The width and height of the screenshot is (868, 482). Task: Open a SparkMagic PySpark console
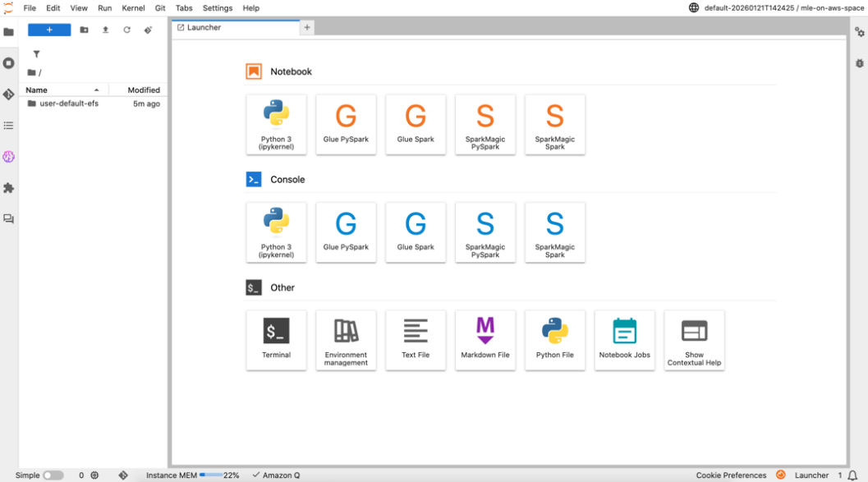pos(485,232)
